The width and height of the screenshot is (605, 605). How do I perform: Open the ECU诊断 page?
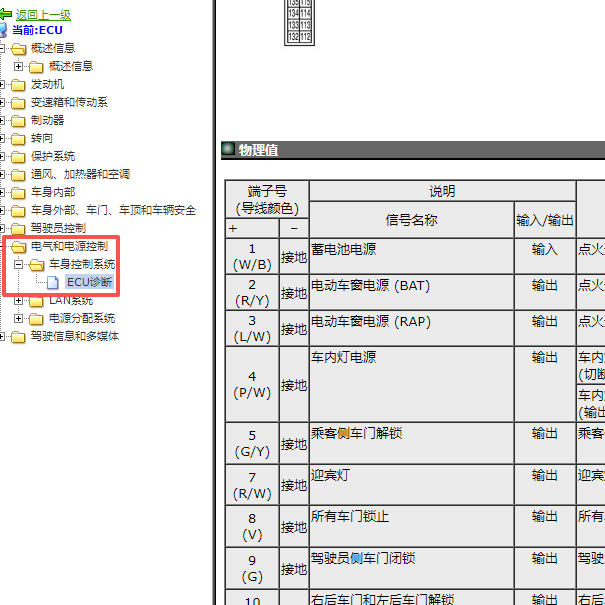pos(90,282)
